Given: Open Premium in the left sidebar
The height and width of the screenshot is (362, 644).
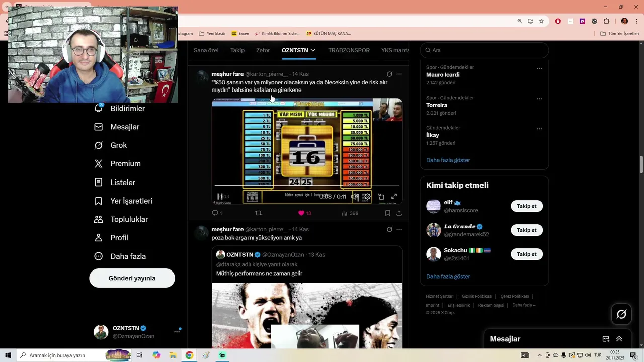Looking at the screenshot, I should coord(117,164).
